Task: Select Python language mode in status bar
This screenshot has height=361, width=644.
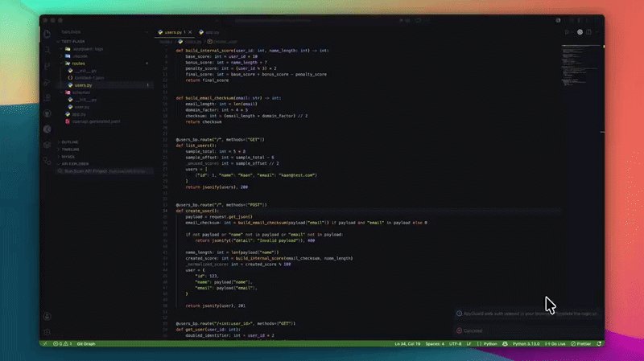Action: [x=490, y=344]
